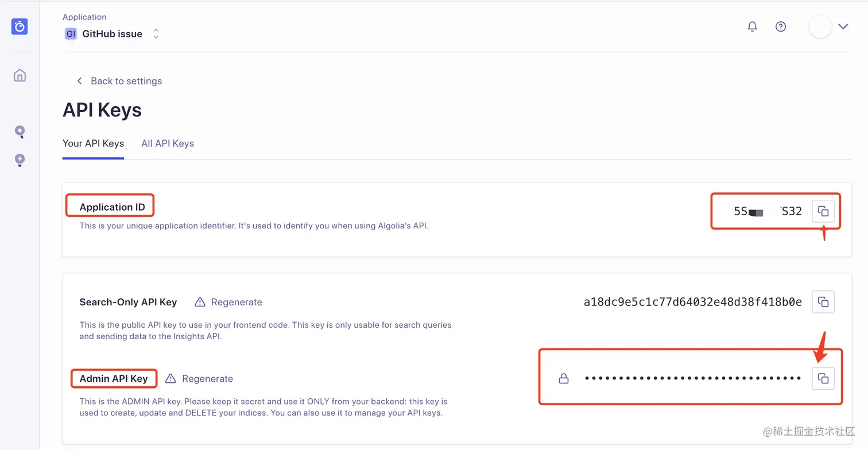Open the Search product icon in sidebar
This screenshot has height=450, width=868.
click(20, 132)
